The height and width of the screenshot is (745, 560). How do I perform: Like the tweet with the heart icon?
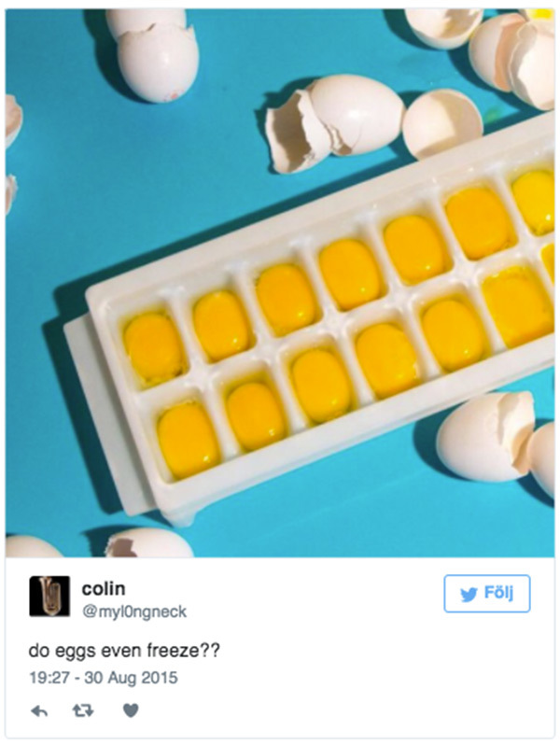pyautogui.click(x=131, y=710)
